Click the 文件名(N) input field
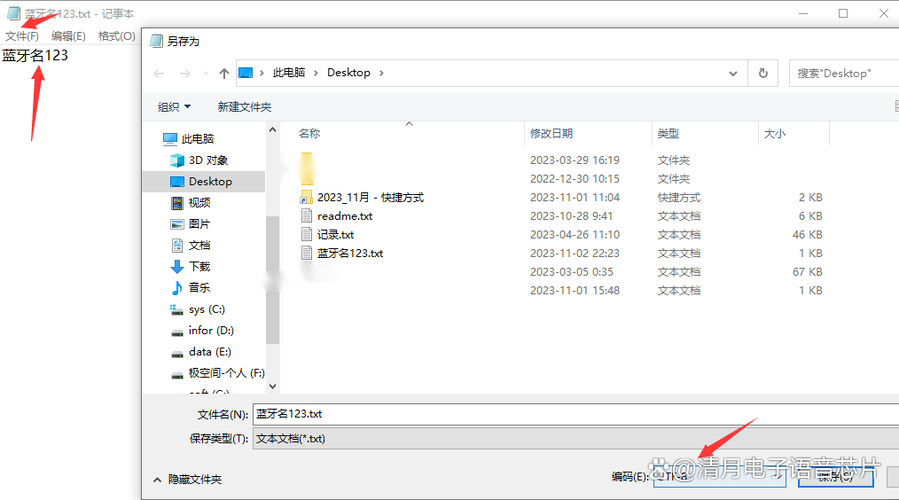This screenshot has height=500, width=899. (x=576, y=414)
